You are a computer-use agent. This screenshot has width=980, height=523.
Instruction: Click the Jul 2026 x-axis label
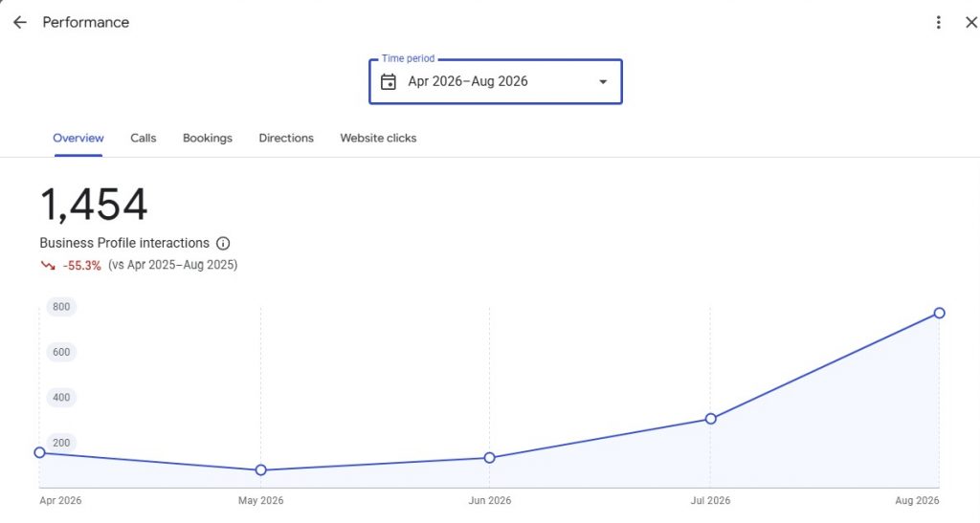point(710,501)
